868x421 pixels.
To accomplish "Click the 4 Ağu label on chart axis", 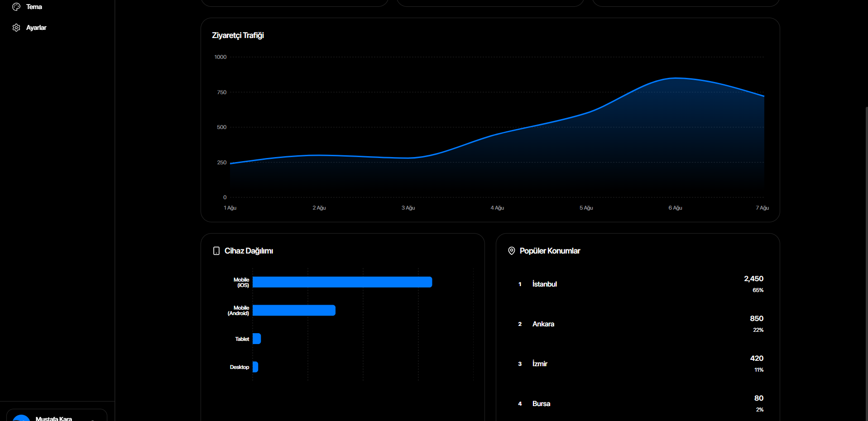I will tap(497, 208).
